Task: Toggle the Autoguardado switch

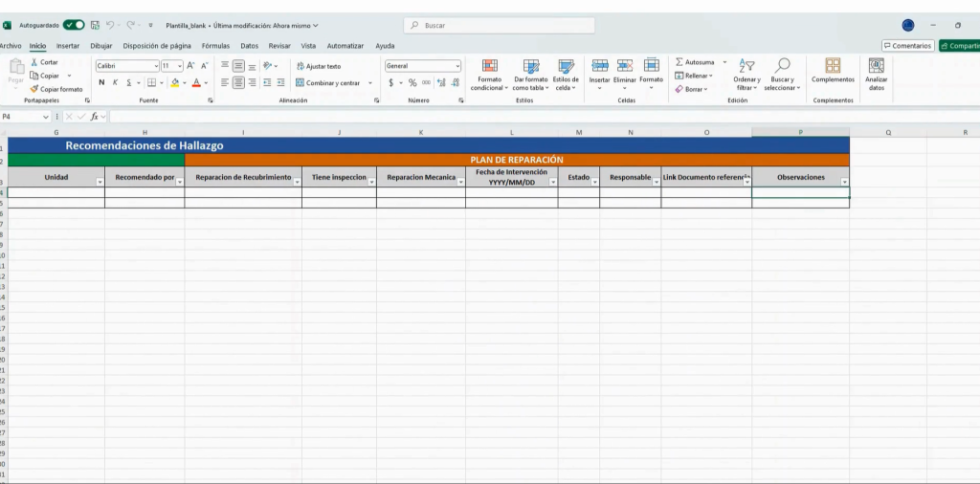Action: coord(74,25)
